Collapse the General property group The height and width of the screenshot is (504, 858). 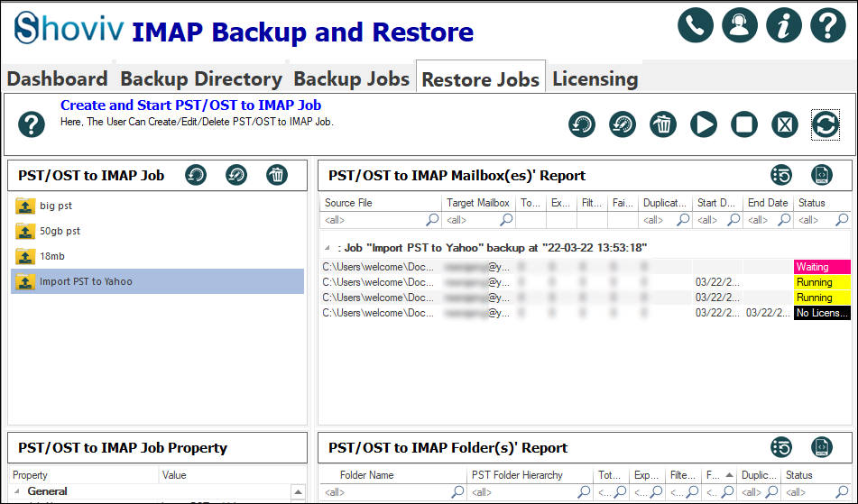click(16, 491)
